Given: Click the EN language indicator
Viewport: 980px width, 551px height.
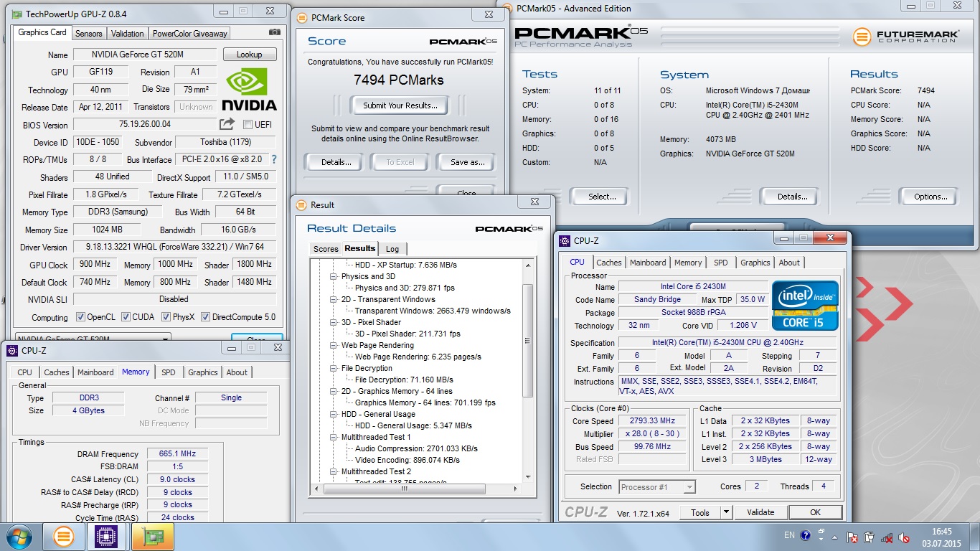Looking at the screenshot, I should click(x=789, y=535).
